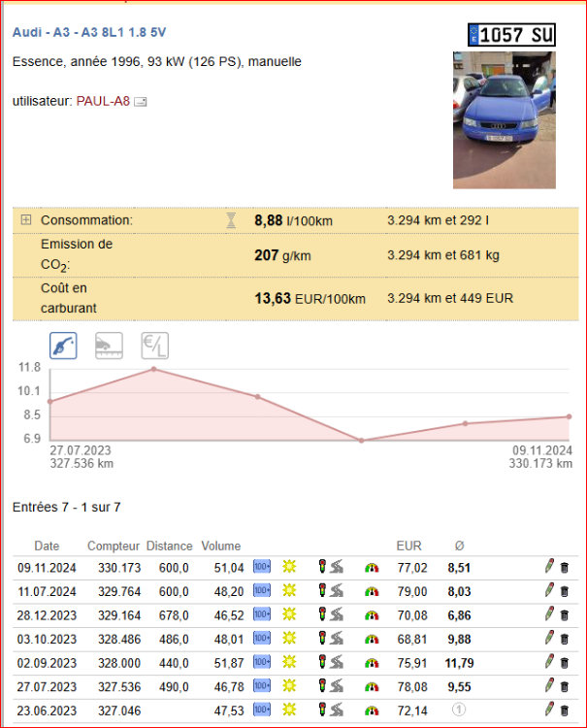587x728 pixels.
Task: Click the text Entrées 7 - 1 sur 7
Action: 66,508
